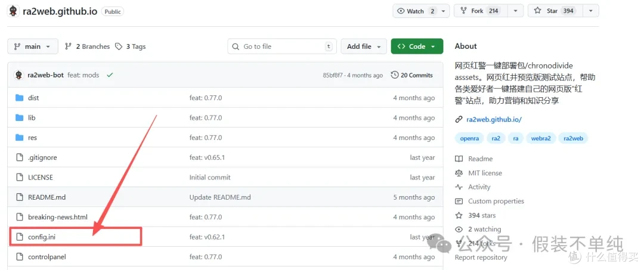Open the lib folder
Viewport: 644px width, 270px height.
coord(32,118)
